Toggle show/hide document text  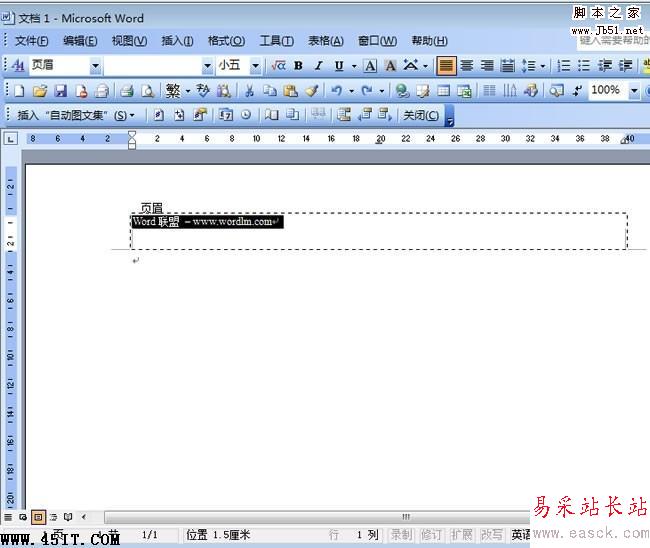[x=293, y=115]
